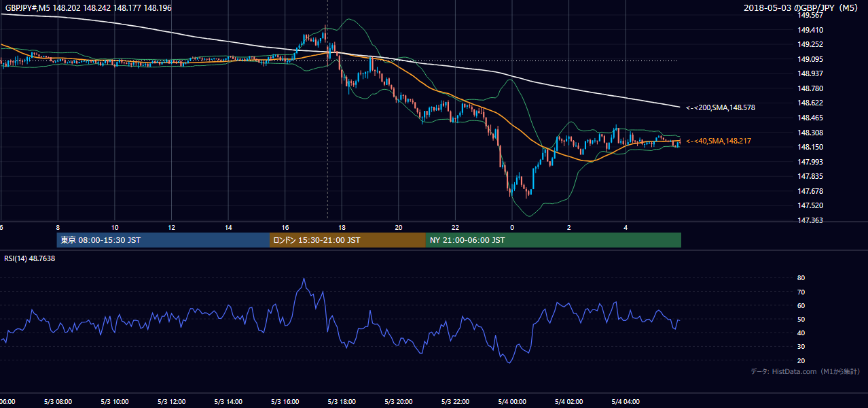Click RSI scale value 50
This screenshot has width=868, height=408.
[801, 319]
